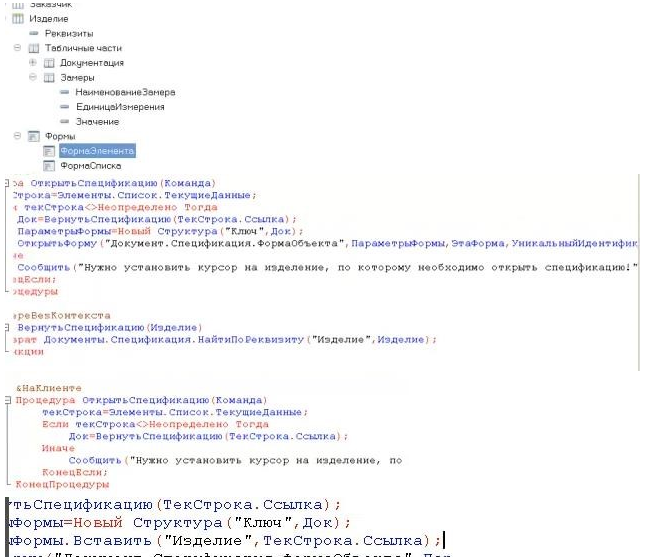Click the Изделие catalog icon
This screenshot has width=653, height=559.
click(x=16, y=19)
